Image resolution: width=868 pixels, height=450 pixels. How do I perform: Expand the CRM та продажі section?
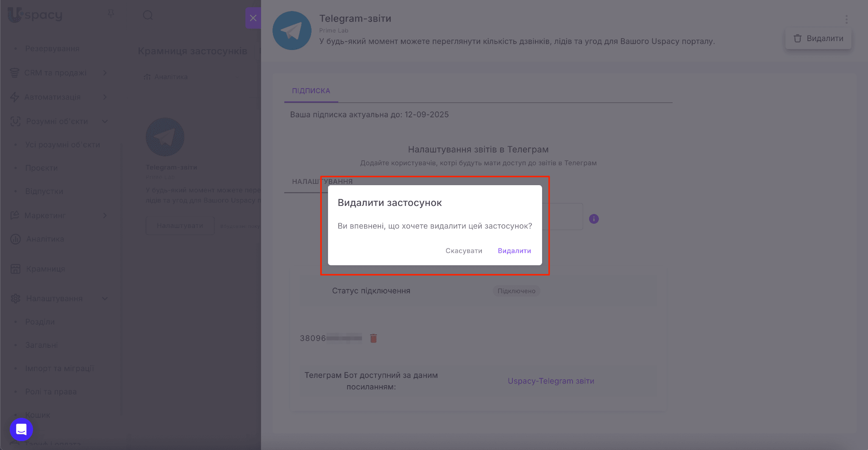105,73
